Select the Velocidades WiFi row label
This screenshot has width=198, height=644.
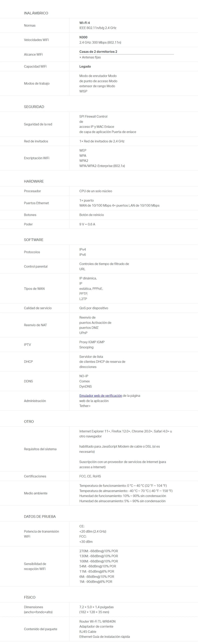click(36, 40)
